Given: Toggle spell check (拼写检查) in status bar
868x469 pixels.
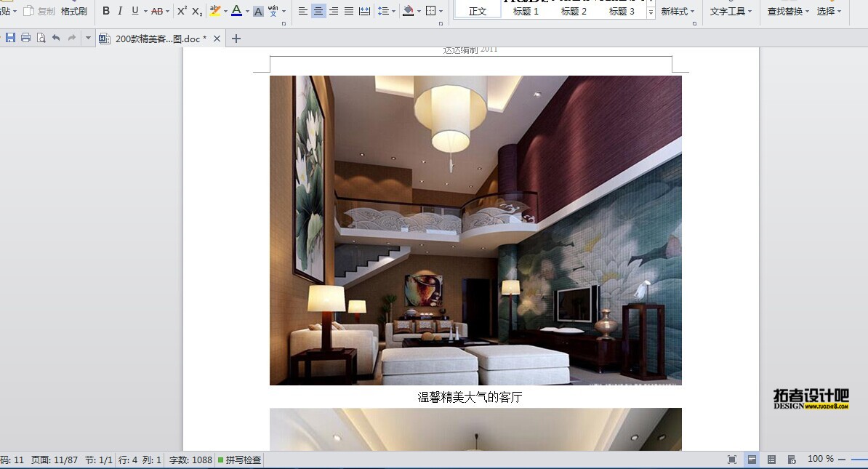Looking at the screenshot, I should pos(239,460).
